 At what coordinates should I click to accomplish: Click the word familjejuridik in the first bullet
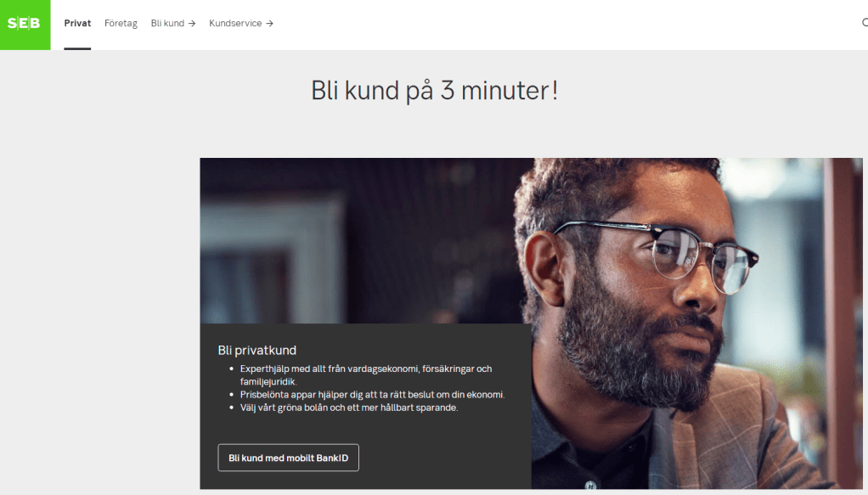click(x=268, y=381)
